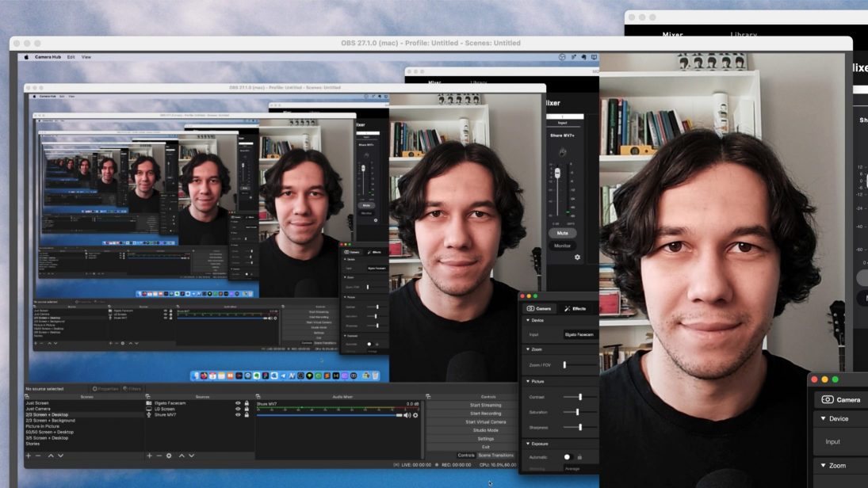Click the Shure MV7 volume slider in Audio Mixer
868x488 pixels.
coord(330,415)
